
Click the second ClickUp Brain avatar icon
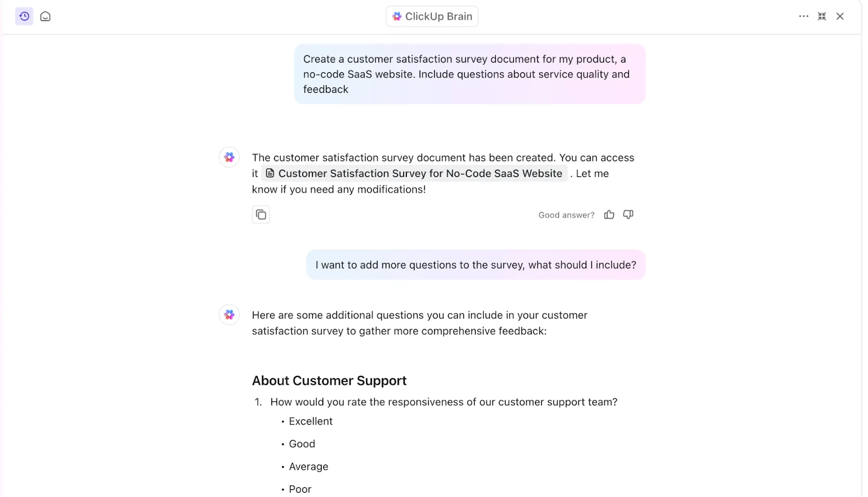pyautogui.click(x=229, y=315)
